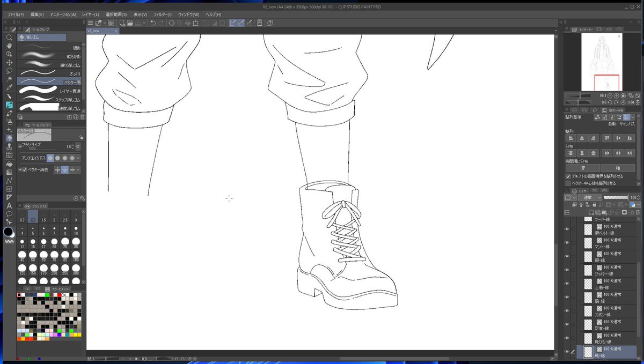The width and height of the screenshot is (644, 364).
Task: Click the Navigator canvas thumbnail
Action: pos(602,63)
